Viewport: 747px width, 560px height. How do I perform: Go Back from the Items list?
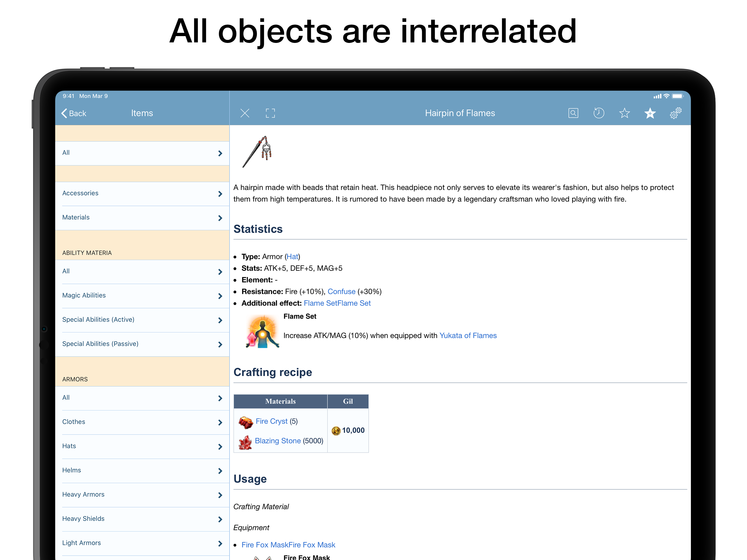74,113
